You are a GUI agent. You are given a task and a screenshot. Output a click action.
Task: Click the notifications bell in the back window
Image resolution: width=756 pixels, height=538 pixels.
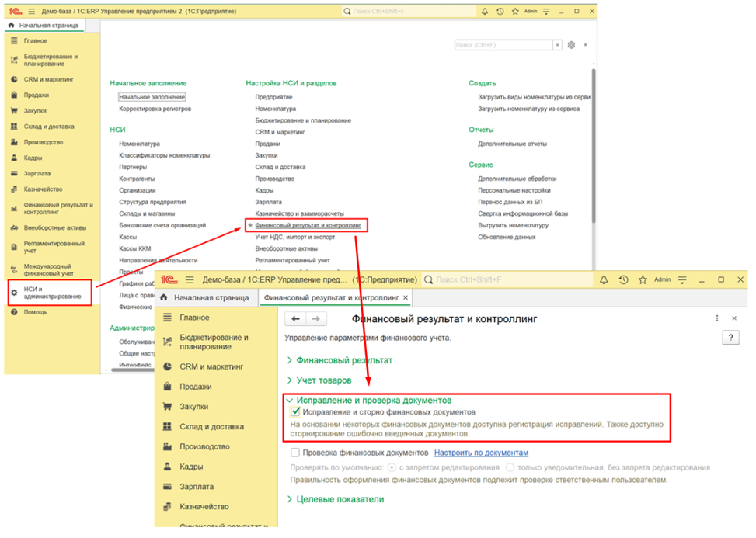[x=485, y=11]
